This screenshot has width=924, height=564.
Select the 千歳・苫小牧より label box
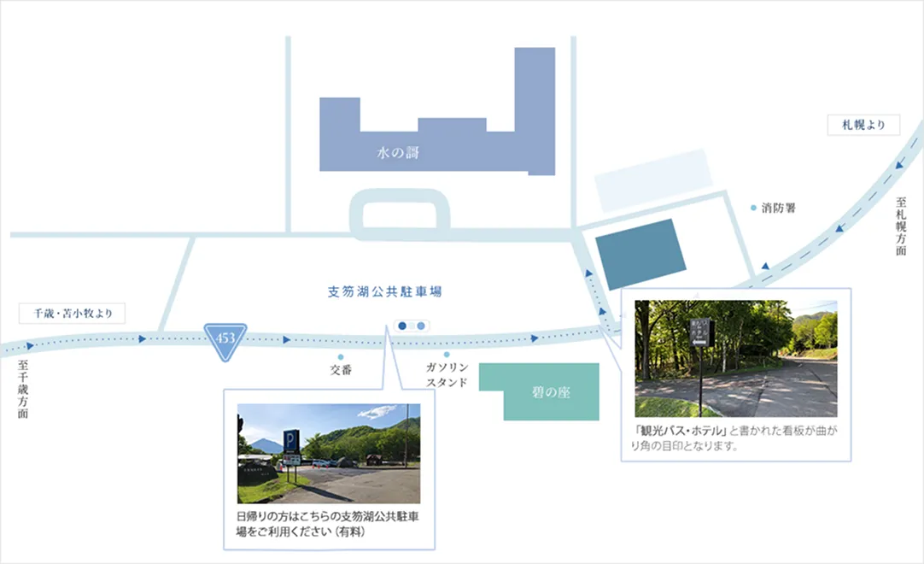pyautogui.click(x=72, y=314)
